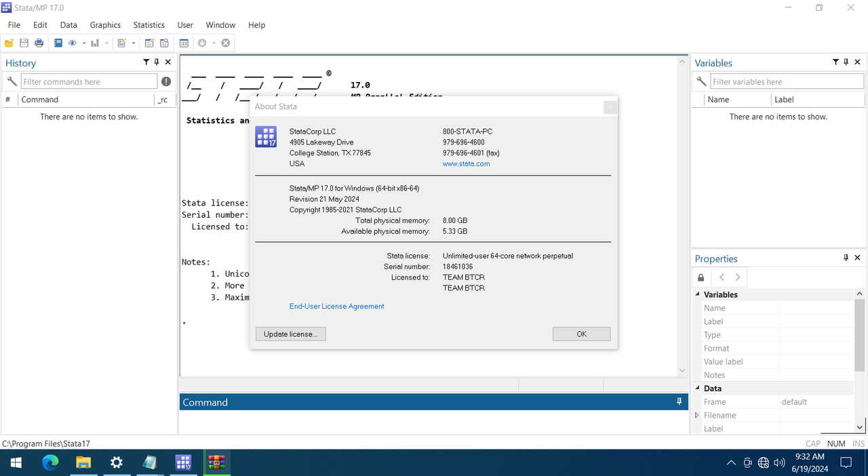Screen dimensions: 868x476
Task: Open the Viewer eye icon
Action: [x=73, y=43]
